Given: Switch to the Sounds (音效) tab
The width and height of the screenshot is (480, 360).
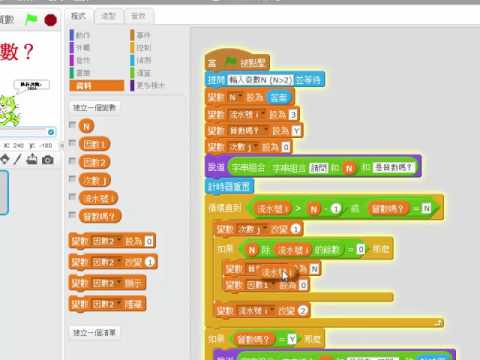Looking at the screenshot, I should pyautogui.click(x=138, y=16).
